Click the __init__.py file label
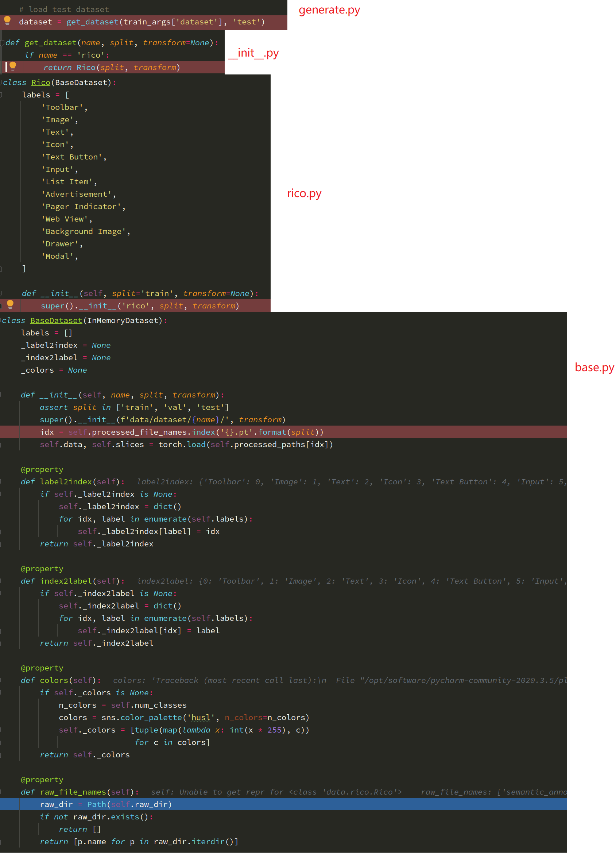This screenshot has width=616, height=853. pyautogui.click(x=253, y=53)
